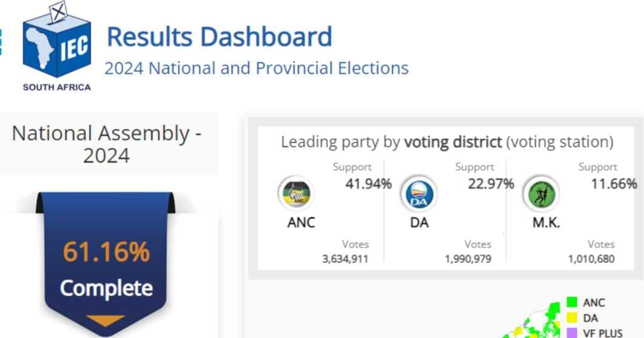Screen dimensions: 644x338
Task: Select the DA vote count 1,990,979
Action: pyautogui.click(x=467, y=259)
